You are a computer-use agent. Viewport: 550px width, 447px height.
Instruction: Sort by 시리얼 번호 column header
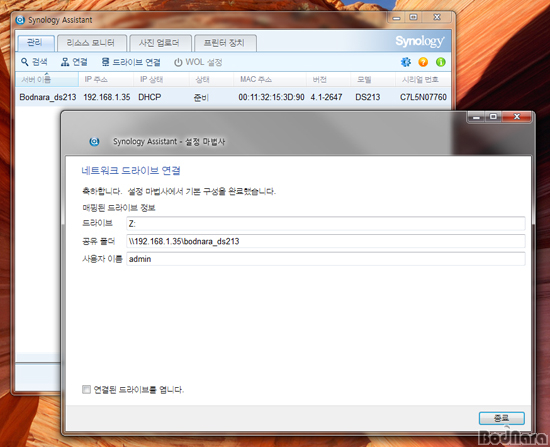coord(423,79)
